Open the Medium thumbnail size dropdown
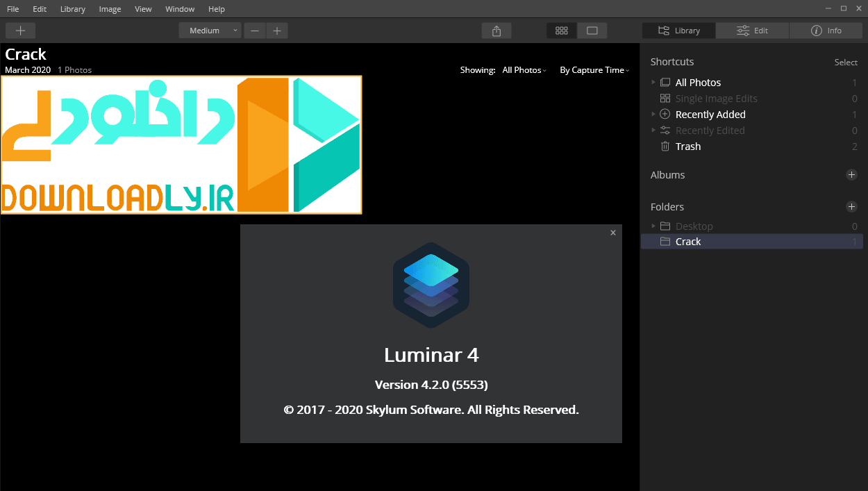This screenshot has height=491, width=868. tap(210, 31)
